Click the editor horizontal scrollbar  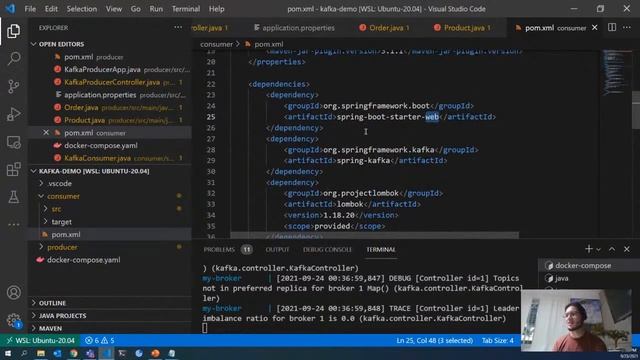coord(374,236)
